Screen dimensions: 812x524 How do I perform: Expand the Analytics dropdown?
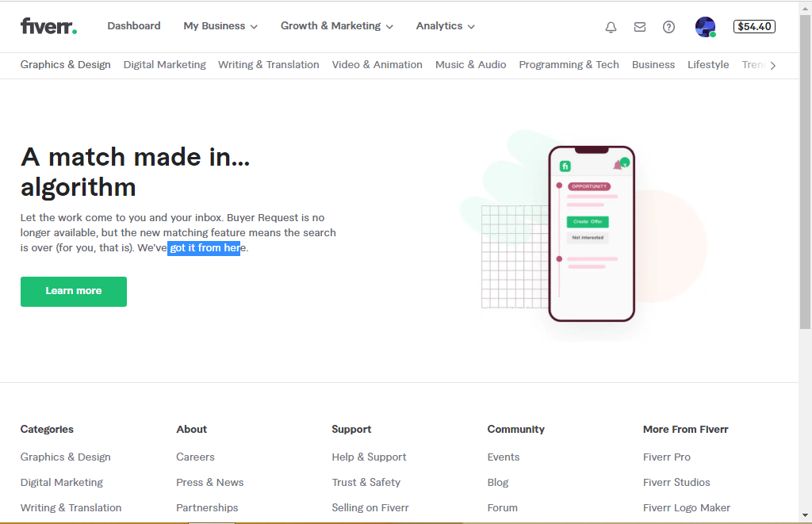click(446, 26)
